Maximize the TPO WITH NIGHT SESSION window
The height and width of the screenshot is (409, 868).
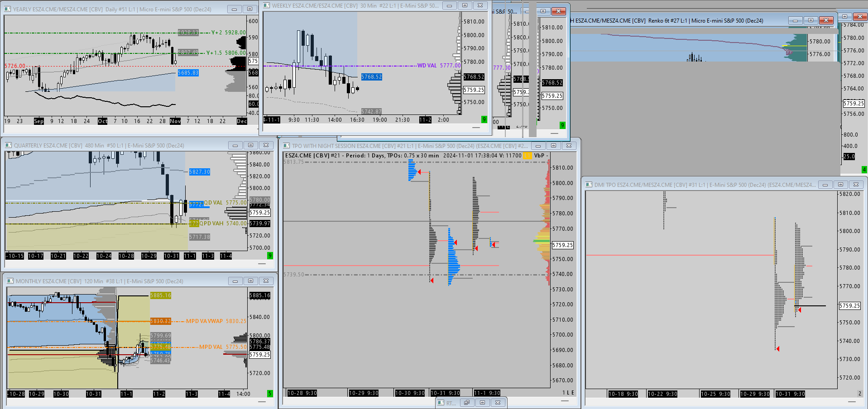tap(553, 146)
